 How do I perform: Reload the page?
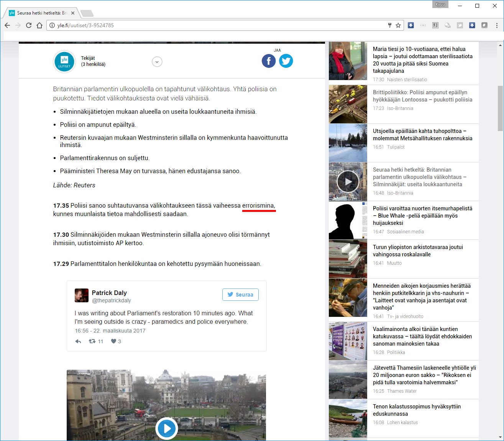pyautogui.click(x=29, y=25)
